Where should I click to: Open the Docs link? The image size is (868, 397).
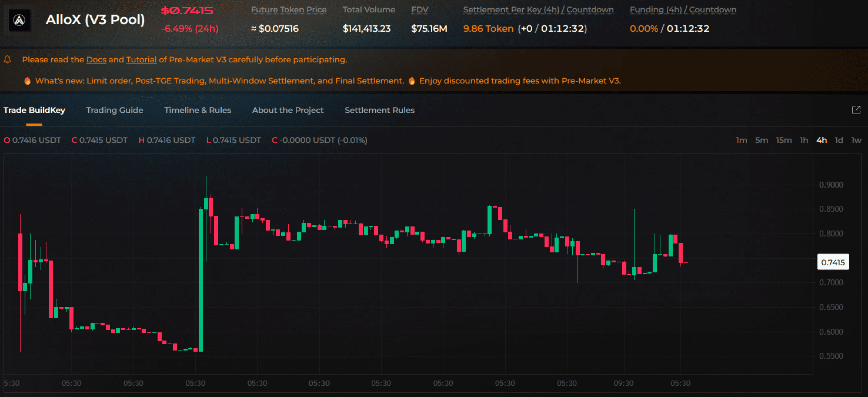[x=96, y=59]
